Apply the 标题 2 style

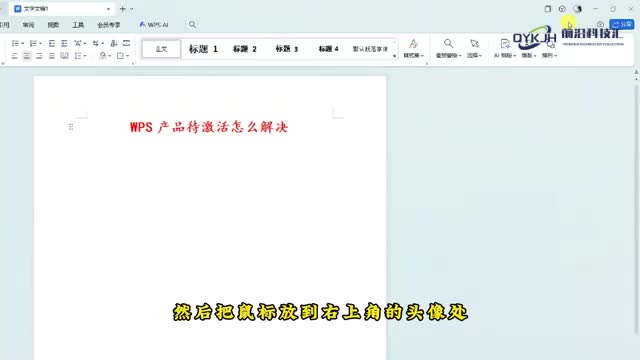[x=244, y=49]
